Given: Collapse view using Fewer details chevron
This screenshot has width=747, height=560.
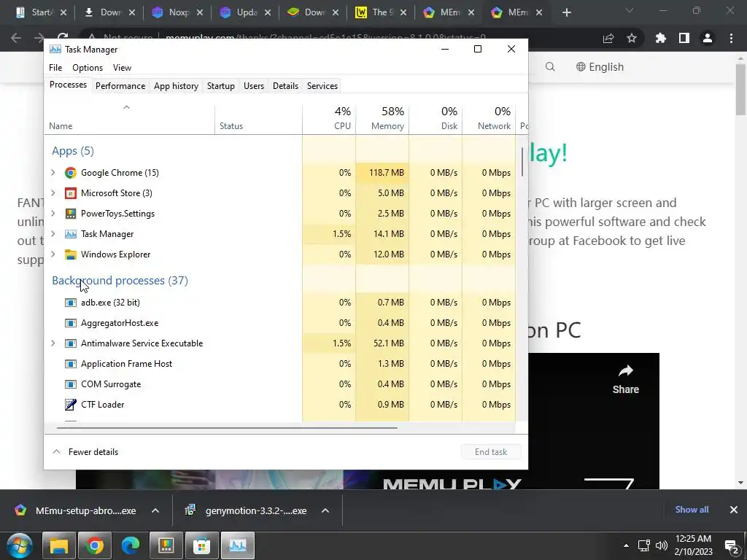Looking at the screenshot, I should (x=56, y=451).
